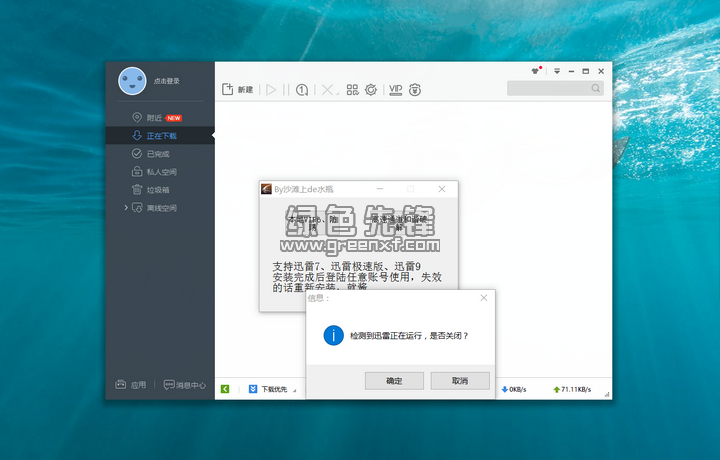Click 应用 at the sidebar bottom

130,385
